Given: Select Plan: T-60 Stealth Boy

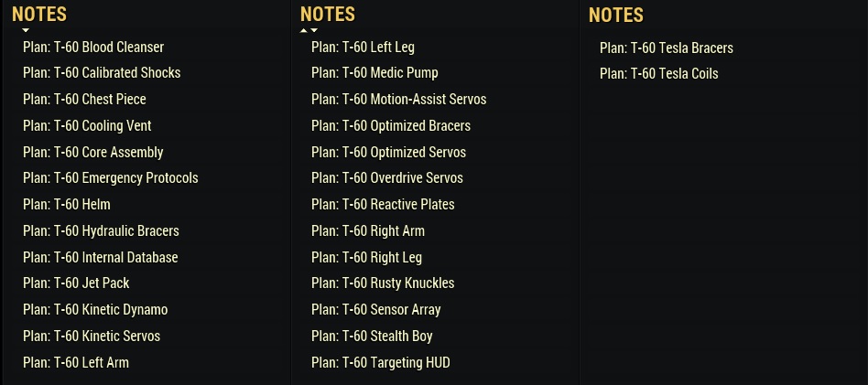Looking at the screenshot, I should [x=372, y=336].
